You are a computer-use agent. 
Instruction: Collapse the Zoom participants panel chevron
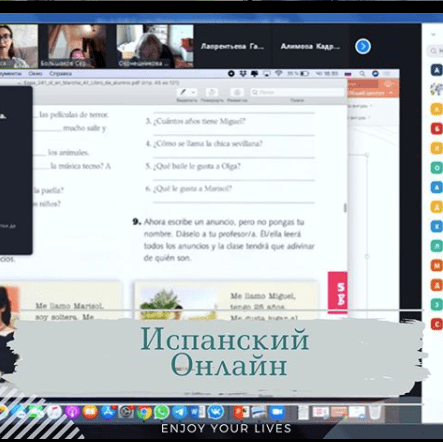433,34
